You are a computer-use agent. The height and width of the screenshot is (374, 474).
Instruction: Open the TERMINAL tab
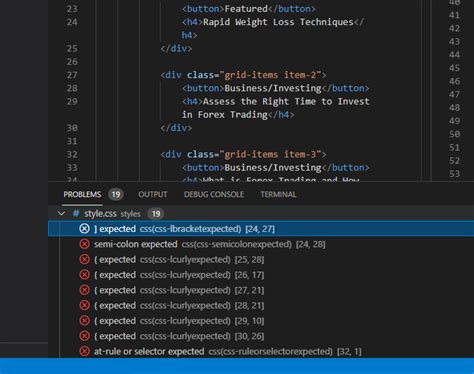point(278,194)
